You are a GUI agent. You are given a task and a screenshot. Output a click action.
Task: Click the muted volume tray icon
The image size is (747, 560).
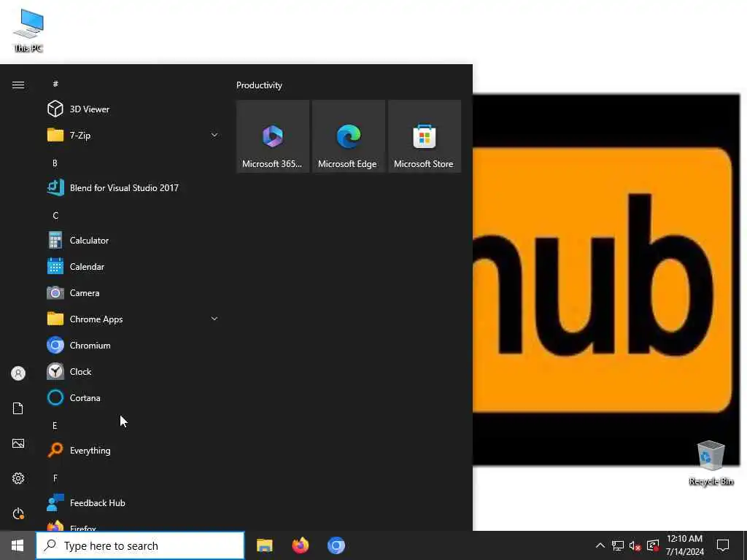pyautogui.click(x=635, y=545)
